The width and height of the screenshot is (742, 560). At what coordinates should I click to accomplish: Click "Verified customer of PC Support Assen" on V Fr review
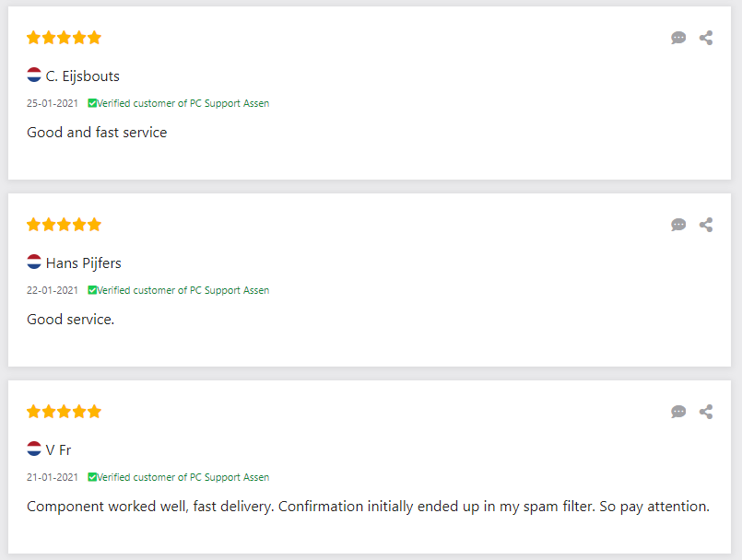point(183,477)
